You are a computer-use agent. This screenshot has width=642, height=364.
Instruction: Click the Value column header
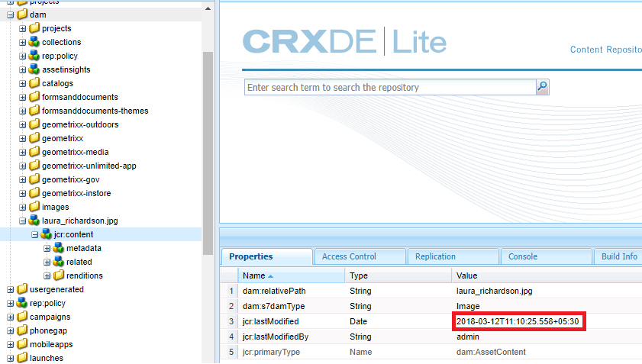click(x=547, y=275)
